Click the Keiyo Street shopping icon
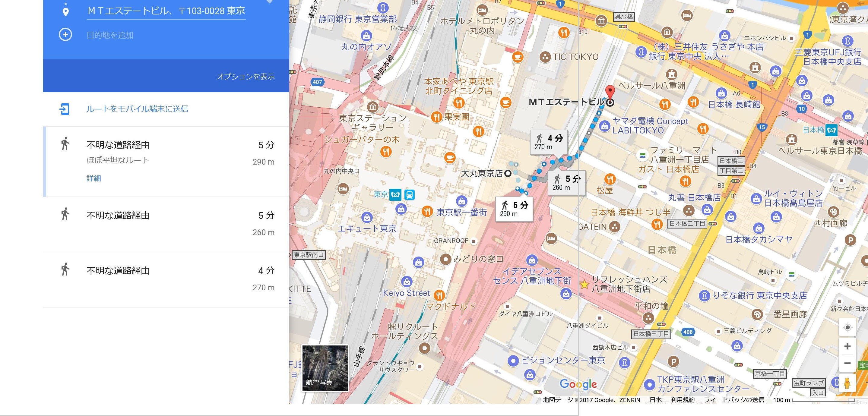Image resolution: width=868 pixels, height=416 pixels. [x=407, y=282]
